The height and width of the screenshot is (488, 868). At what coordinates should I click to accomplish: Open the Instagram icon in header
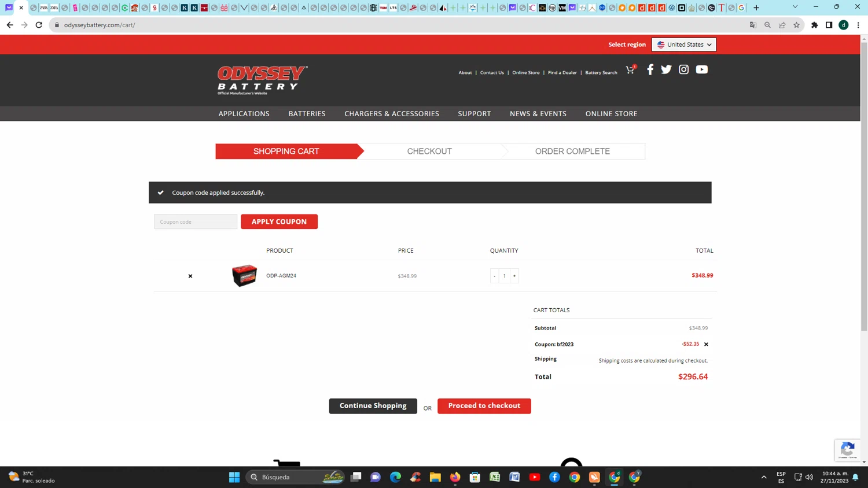point(683,69)
